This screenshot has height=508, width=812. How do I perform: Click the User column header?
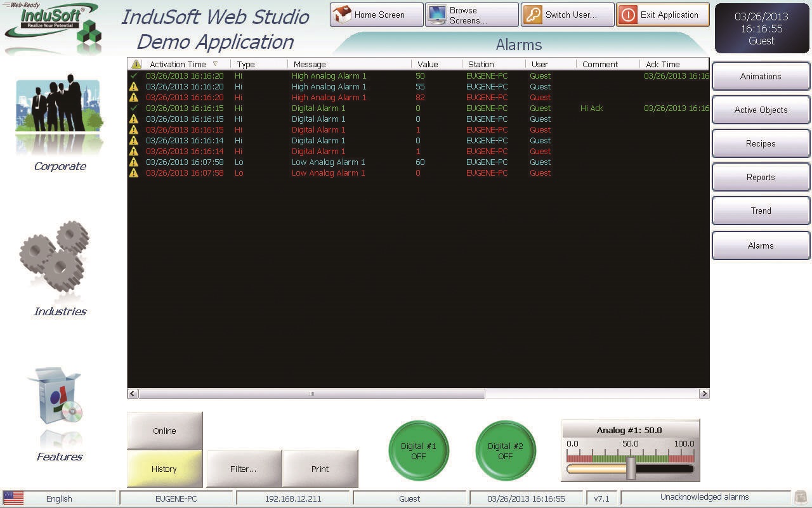(551, 64)
